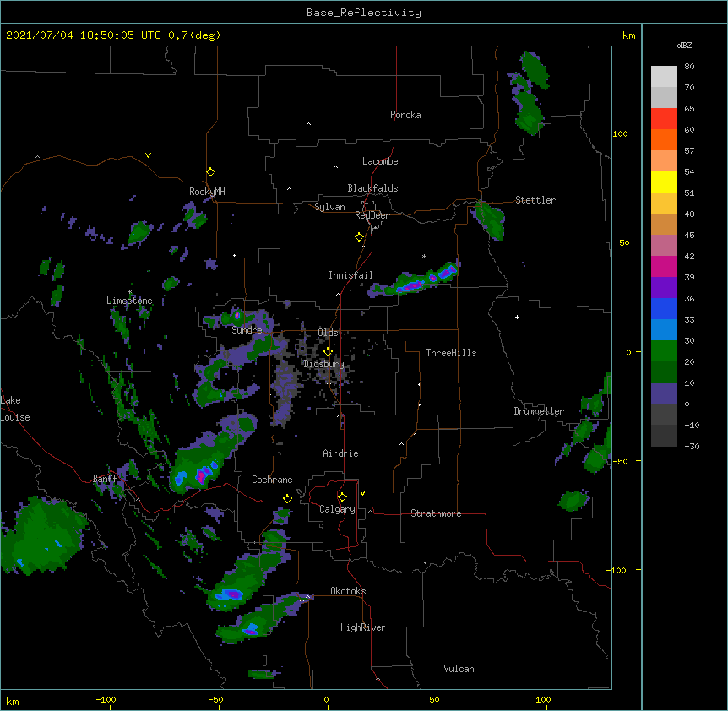Viewport: 728px width, 711px height.
Task: Click the dBZ legend heading
Action: coord(684,46)
